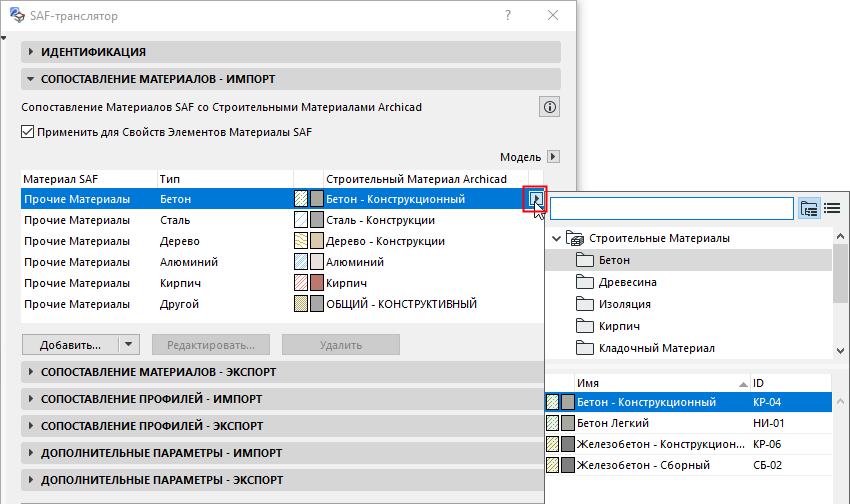The image size is (850, 504).
Task: Click the SAF translator app icon
Action: point(17,15)
